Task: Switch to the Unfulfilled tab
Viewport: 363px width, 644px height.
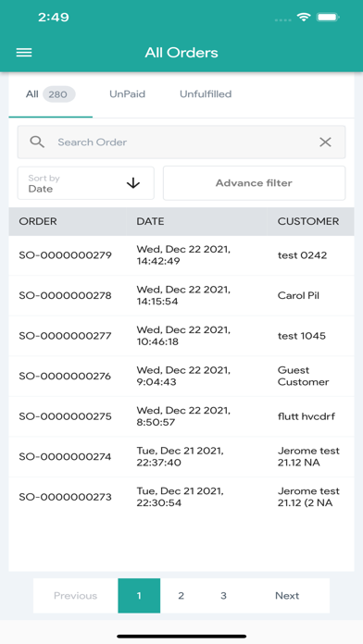Action: (x=206, y=94)
